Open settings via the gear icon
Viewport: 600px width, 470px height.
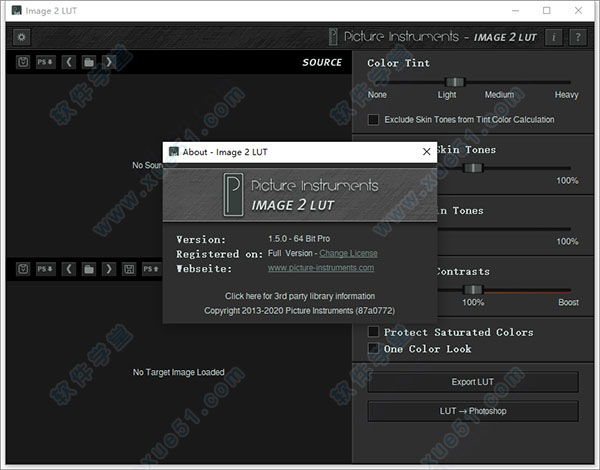pyautogui.click(x=21, y=37)
